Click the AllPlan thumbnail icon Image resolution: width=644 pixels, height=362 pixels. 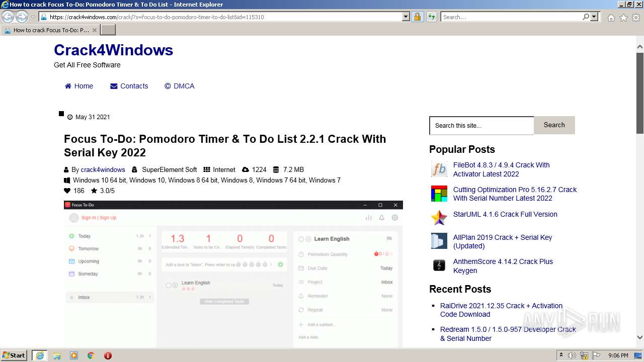(x=439, y=241)
